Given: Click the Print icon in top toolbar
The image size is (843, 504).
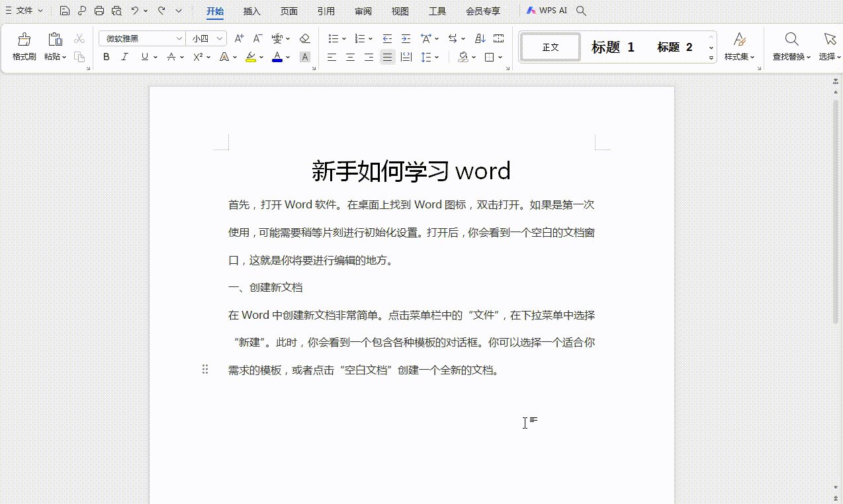Looking at the screenshot, I should coord(99,11).
